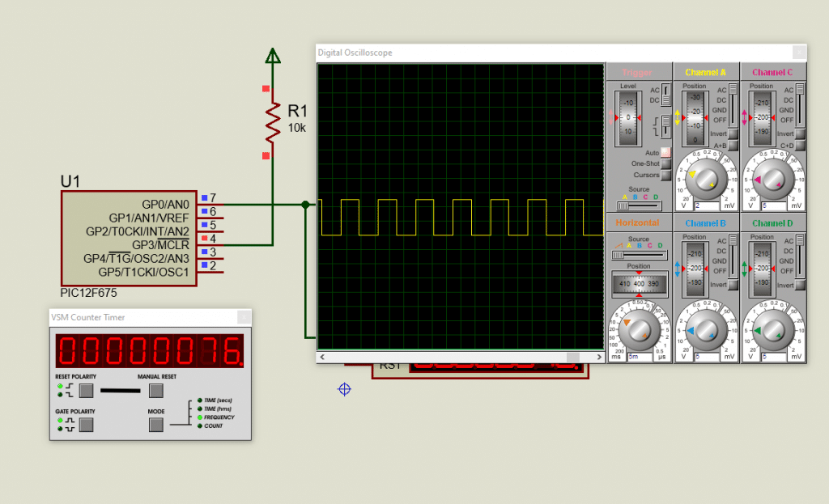Click the oscilloscope horizontal scrollbar thumb
Screen dimensions: 829x504
point(573,357)
